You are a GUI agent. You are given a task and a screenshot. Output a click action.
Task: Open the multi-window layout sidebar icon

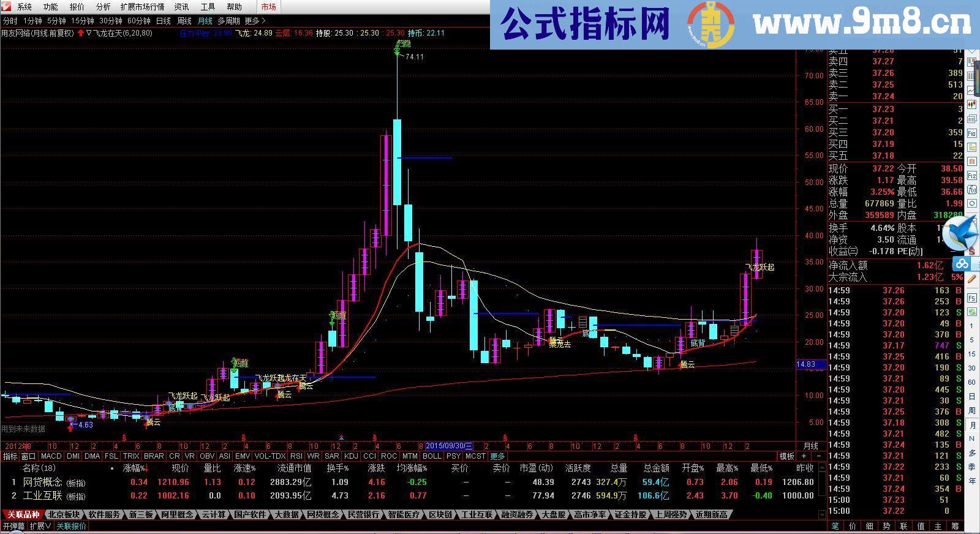(x=971, y=119)
